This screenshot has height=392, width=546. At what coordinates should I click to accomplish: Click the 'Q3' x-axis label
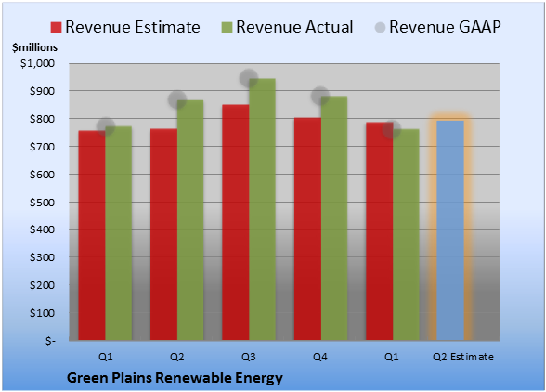(x=249, y=357)
